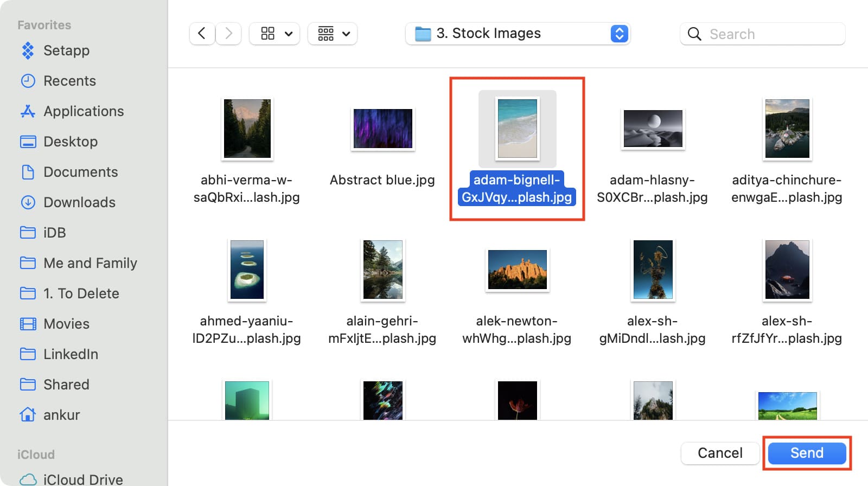Open Applications from the sidebar
Screen dimensions: 868x486
pyautogui.click(x=83, y=111)
